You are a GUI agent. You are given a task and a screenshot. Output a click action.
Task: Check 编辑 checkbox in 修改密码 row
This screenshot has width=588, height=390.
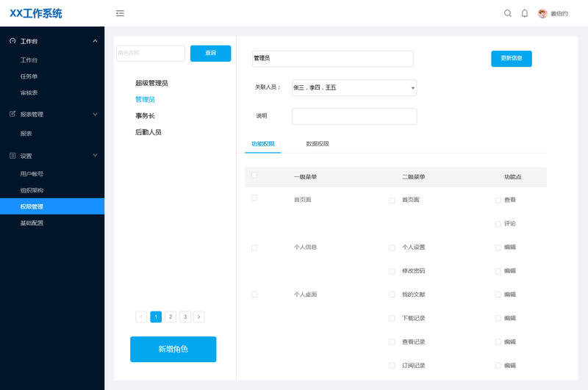tap(498, 271)
